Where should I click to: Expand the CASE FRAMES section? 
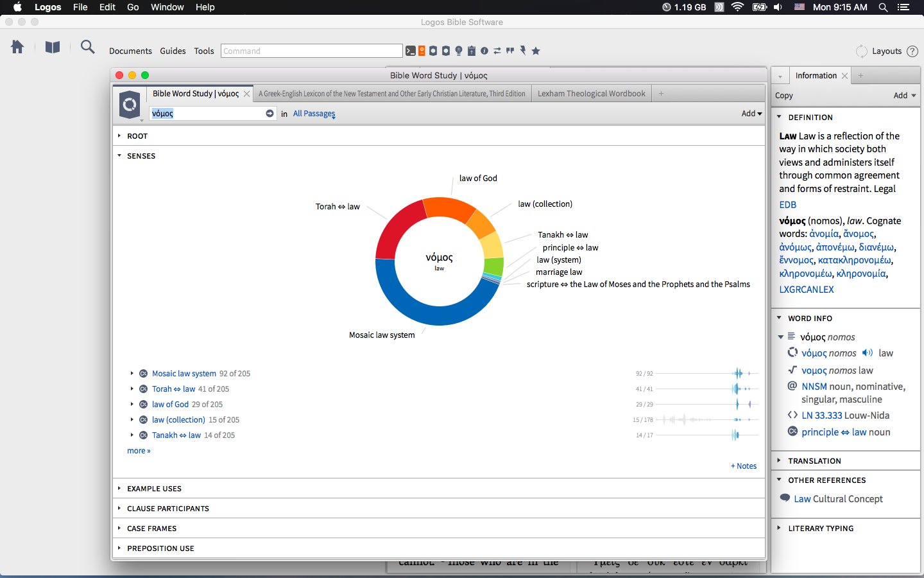pyautogui.click(x=119, y=528)
